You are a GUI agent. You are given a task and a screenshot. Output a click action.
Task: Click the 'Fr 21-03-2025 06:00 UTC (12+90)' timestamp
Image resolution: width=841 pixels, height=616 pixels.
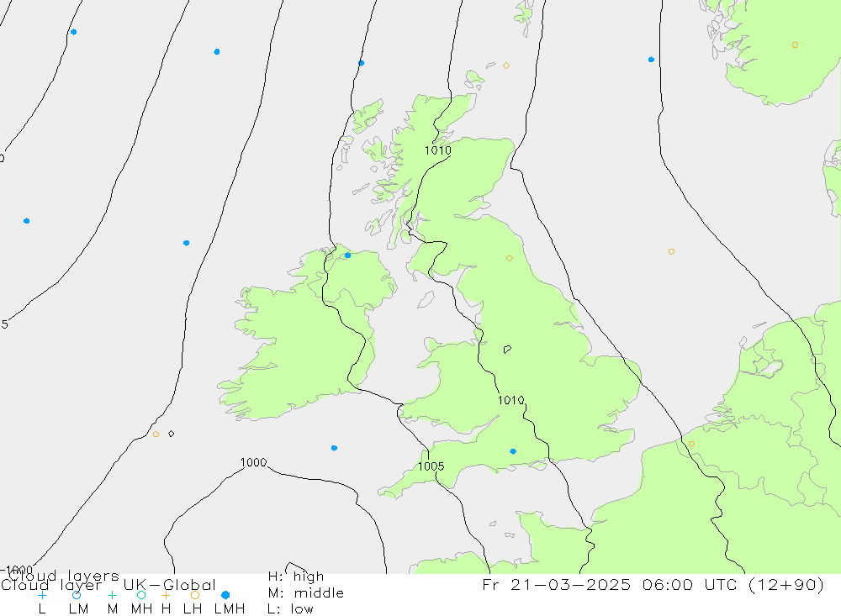tap(653, 584)
